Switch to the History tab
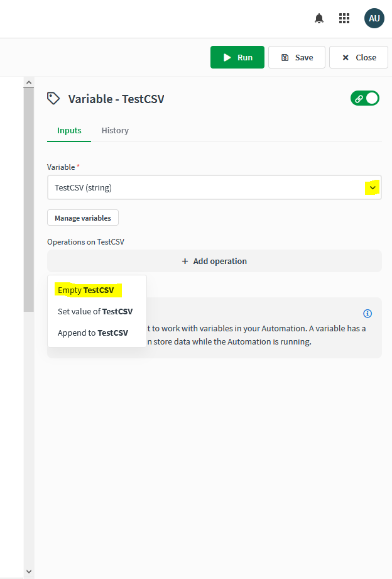Screen dimensions: 392x579 [115, 131]
